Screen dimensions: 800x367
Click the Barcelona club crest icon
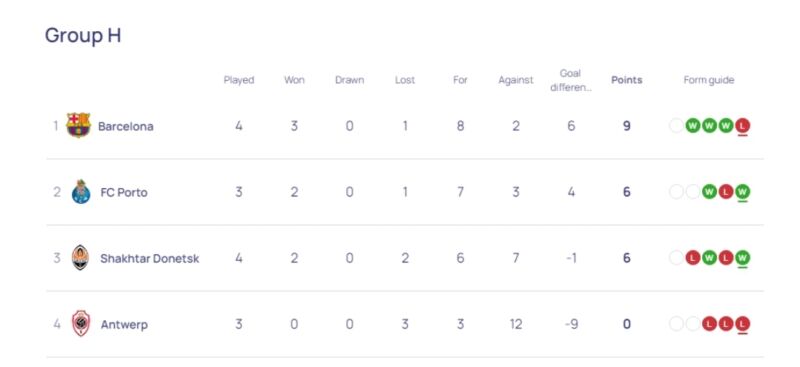(x=79, y=125)
